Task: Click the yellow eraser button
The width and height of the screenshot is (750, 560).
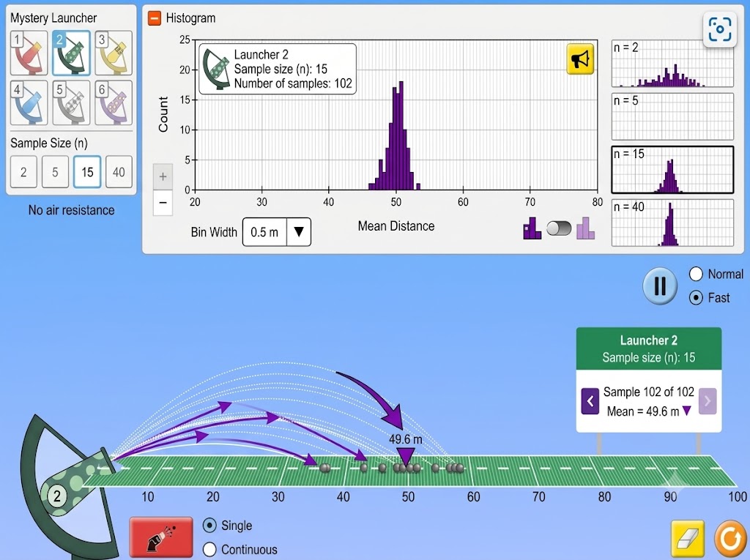Action: coord(688,538)
